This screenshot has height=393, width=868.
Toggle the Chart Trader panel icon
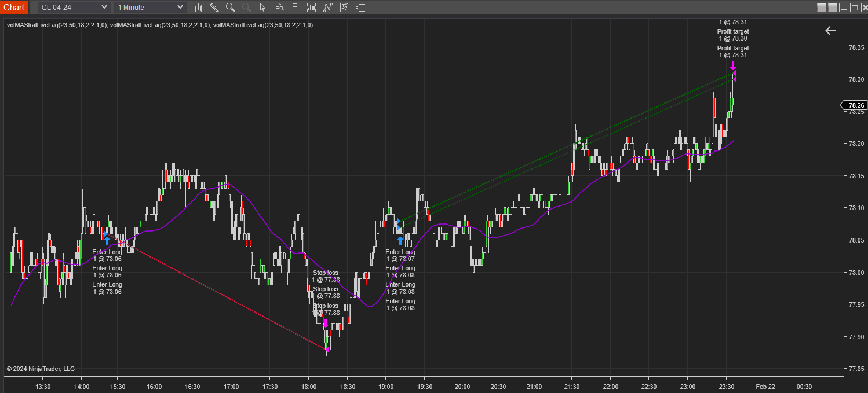(x=296, y=8)
